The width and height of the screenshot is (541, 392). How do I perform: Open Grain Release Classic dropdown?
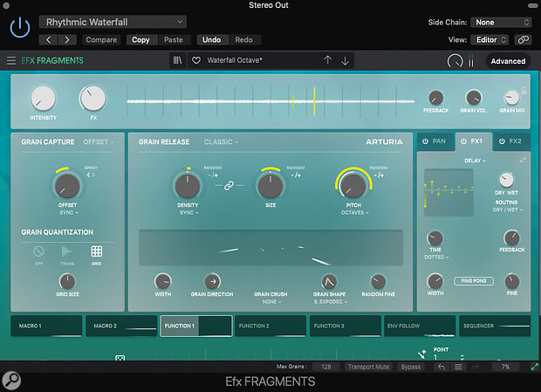(x=221, y=141)
